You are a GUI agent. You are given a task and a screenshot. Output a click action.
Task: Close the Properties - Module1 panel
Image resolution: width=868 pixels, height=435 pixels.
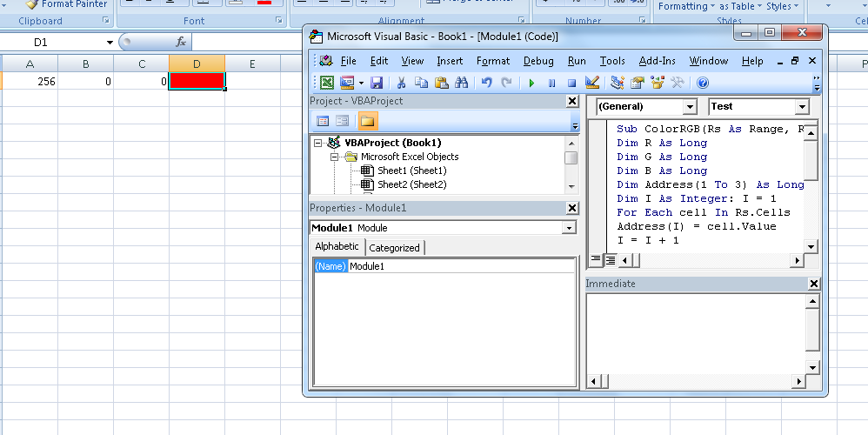click(x=572, y=208)
